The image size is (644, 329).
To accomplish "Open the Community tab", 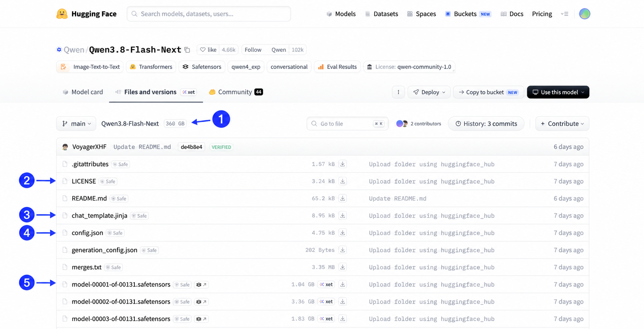I will tap(236, 92).
